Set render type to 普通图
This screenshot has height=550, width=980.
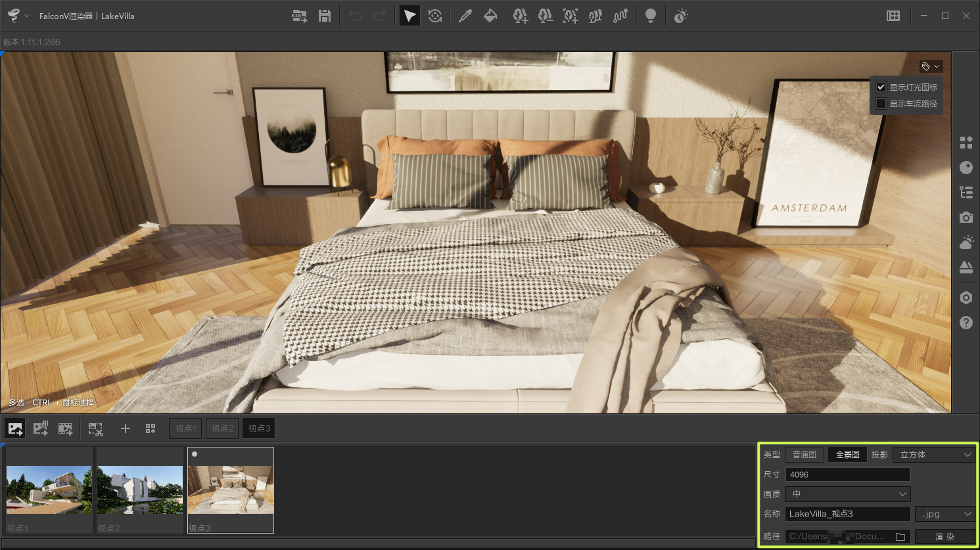coord(805,455)
